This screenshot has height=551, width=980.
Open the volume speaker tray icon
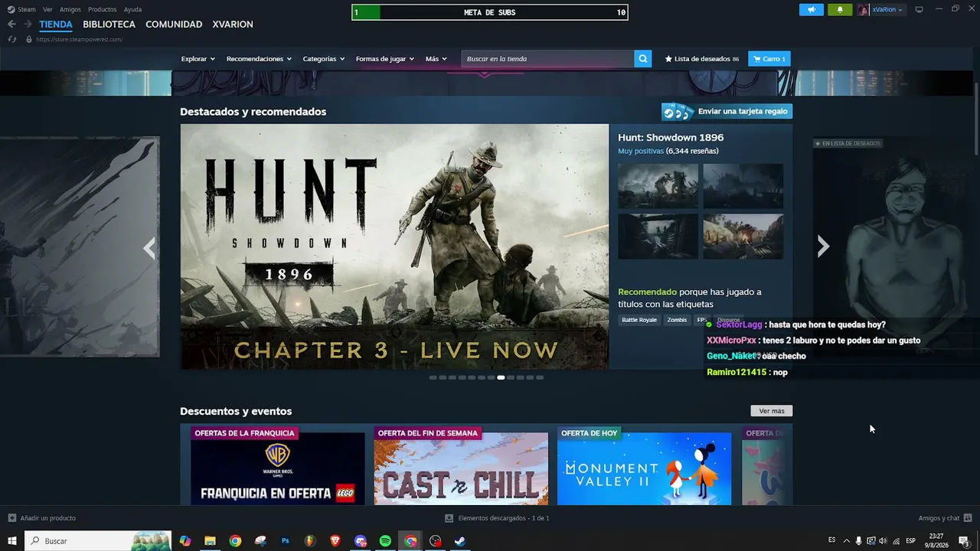click(883, 541)
